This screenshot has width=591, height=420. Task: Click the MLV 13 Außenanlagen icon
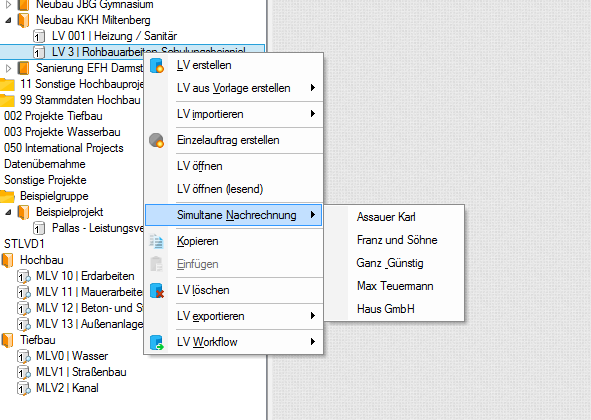(x=24, y=324)
